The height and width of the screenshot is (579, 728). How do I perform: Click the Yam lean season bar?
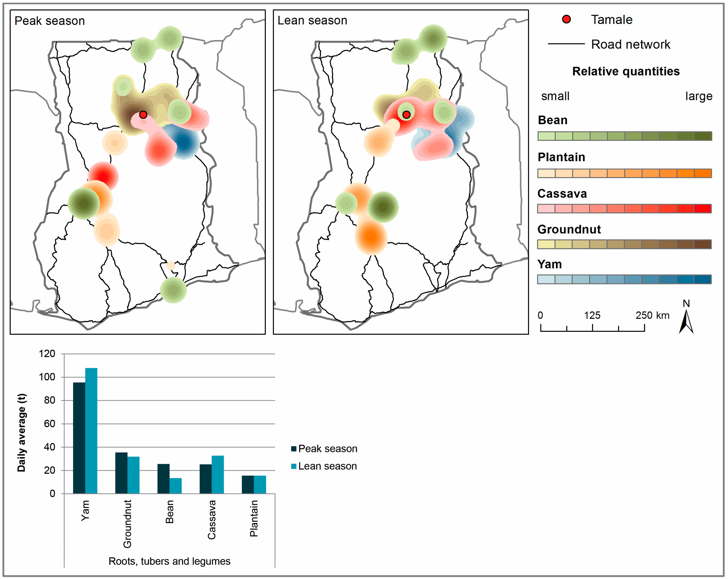click(x=91, y=431)
